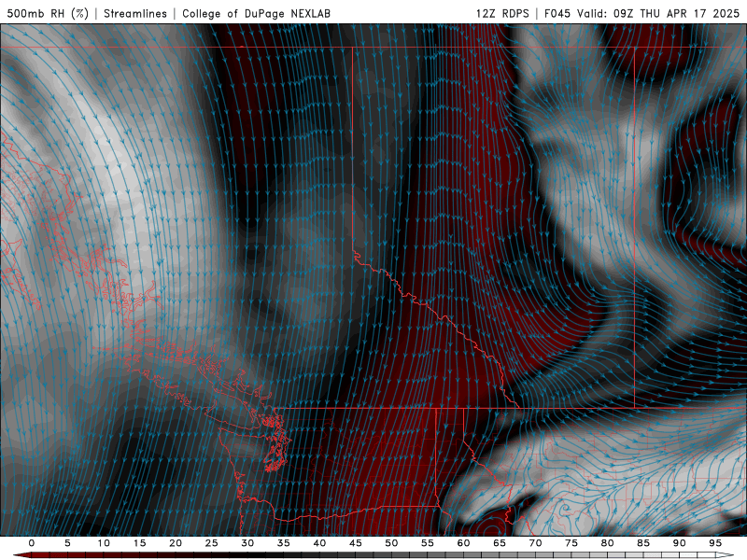The image size is (747, 560).
Task: Click the 20 label on colorbar scale
Action: (176, 543)
